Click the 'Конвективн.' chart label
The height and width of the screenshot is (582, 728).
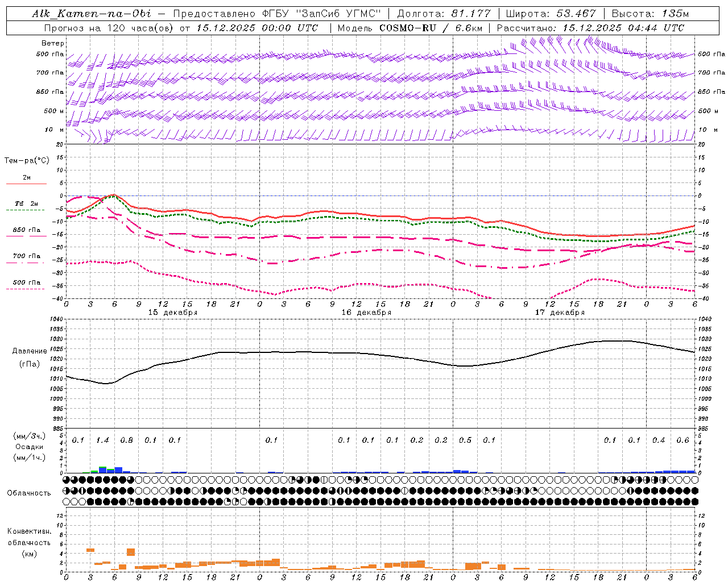click(29, 531)
